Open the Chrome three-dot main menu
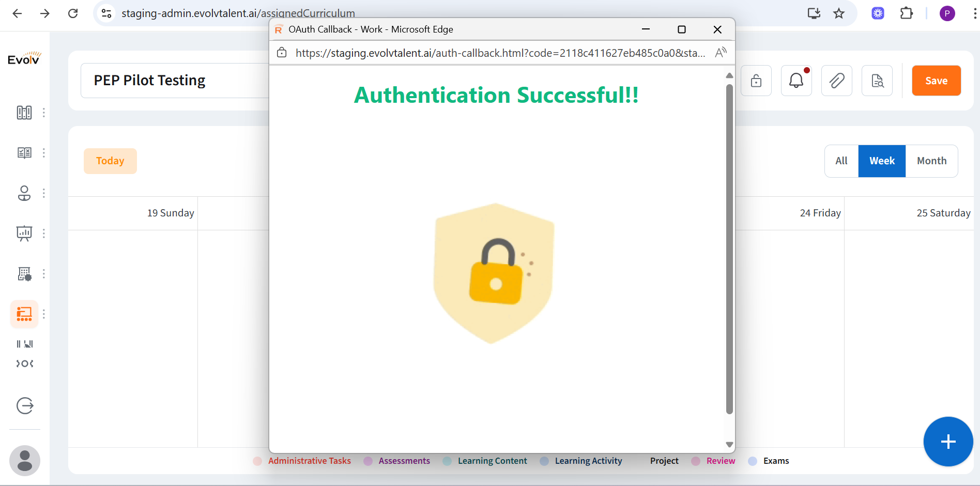The height and width of the screenshot is (486, 980). pos(975,13)
